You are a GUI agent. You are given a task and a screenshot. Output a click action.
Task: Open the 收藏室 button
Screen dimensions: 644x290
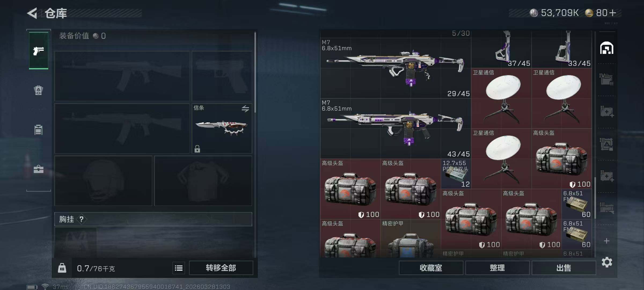pos(431,268)
